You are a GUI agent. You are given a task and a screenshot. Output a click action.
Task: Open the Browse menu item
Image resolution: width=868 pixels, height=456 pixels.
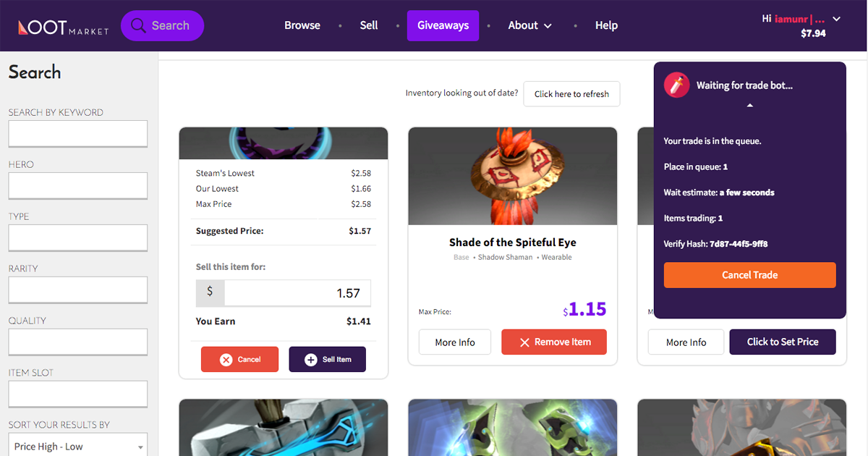coord(302,25)
